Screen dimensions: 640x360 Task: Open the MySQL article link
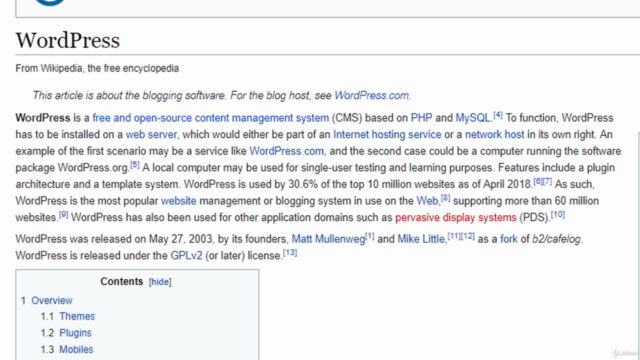473,118
